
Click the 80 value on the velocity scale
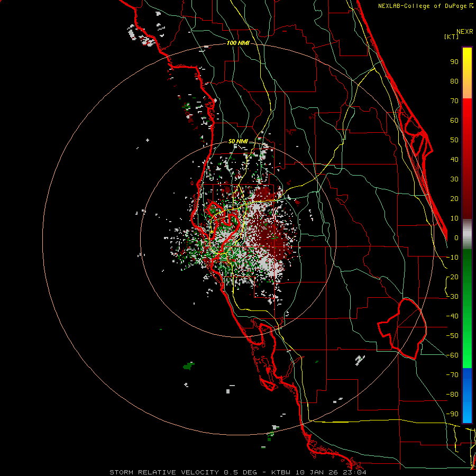[454, 81]
